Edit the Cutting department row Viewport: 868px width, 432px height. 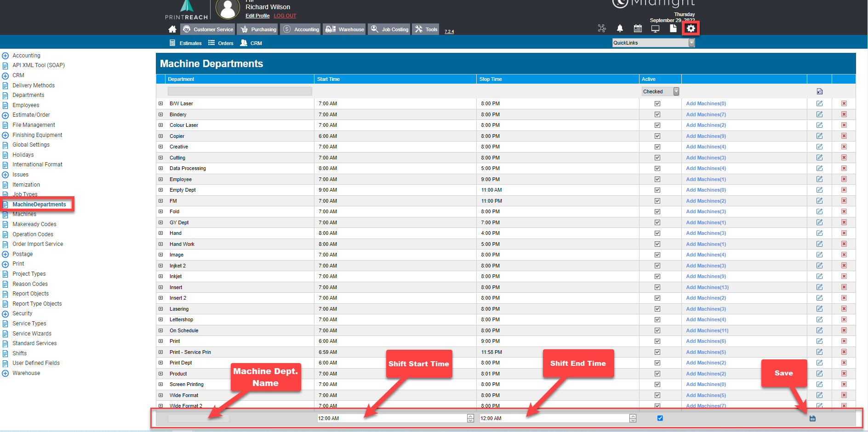(x=819, y=158)
